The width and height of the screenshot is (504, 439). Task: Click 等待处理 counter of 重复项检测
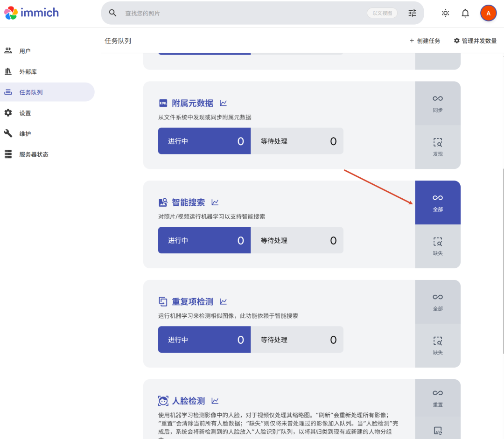(297, 340)
